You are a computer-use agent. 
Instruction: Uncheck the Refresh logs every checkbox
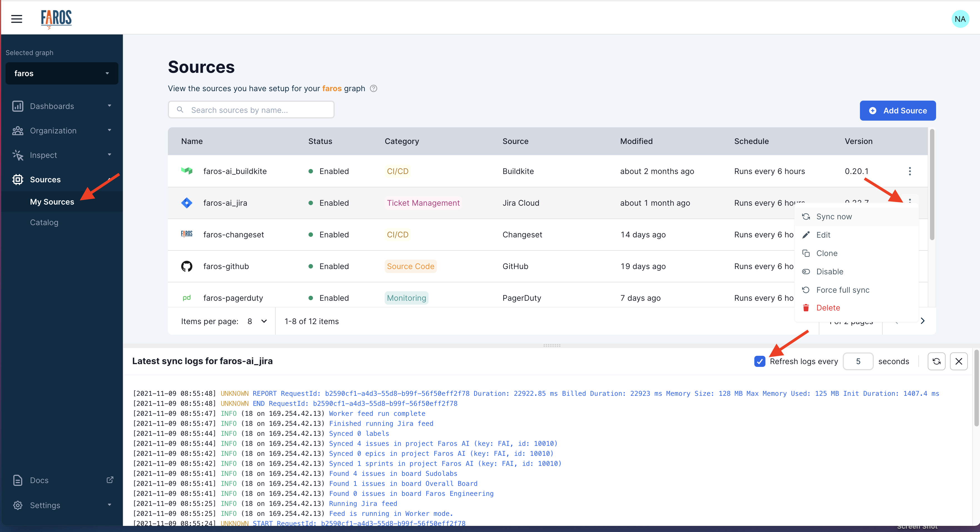pos(759,361)
